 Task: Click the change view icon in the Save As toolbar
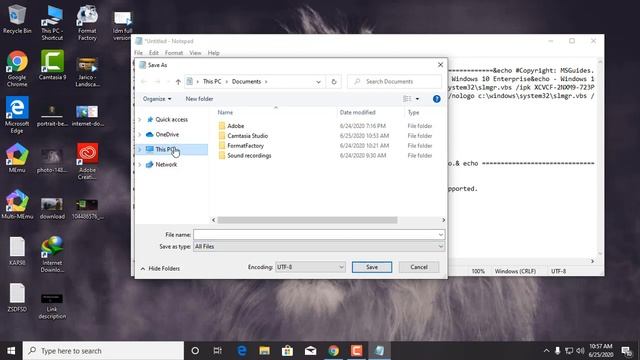407,99
